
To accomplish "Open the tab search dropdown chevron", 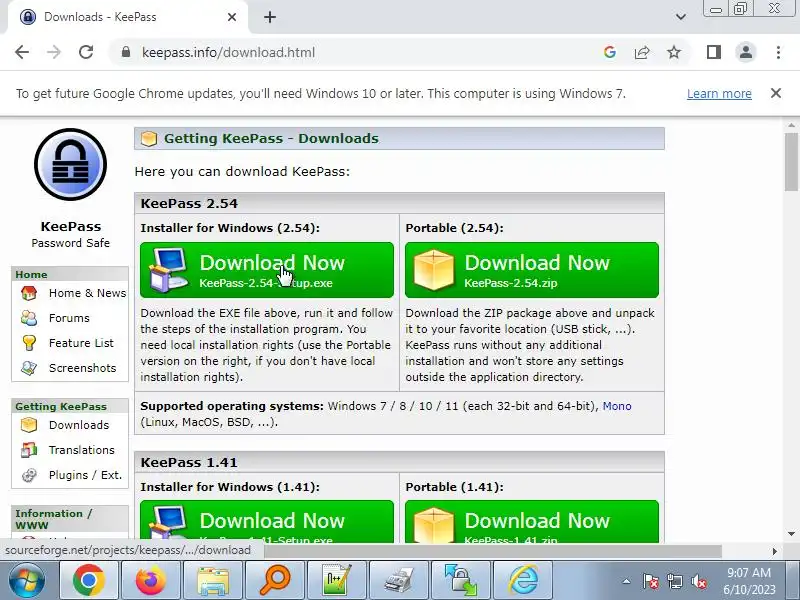I will click(x=681, y=17).
